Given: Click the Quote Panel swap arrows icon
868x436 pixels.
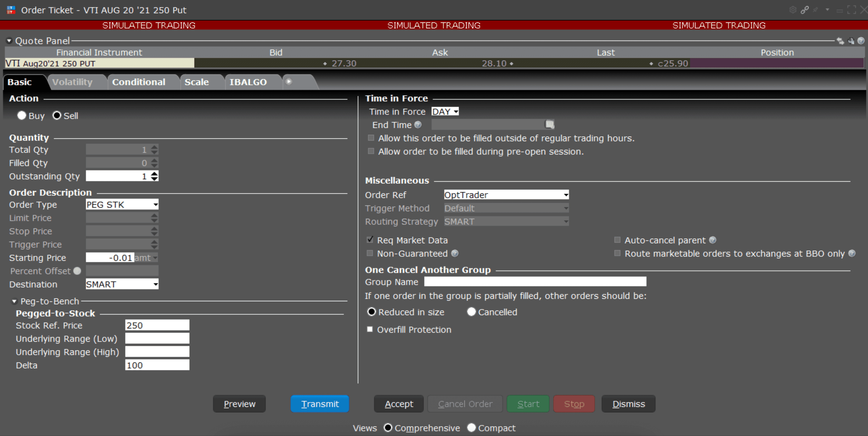Looking at the screenshot, I should [x=840, y=41].
